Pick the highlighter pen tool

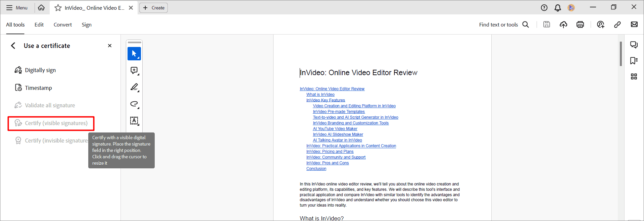point(134,87)
